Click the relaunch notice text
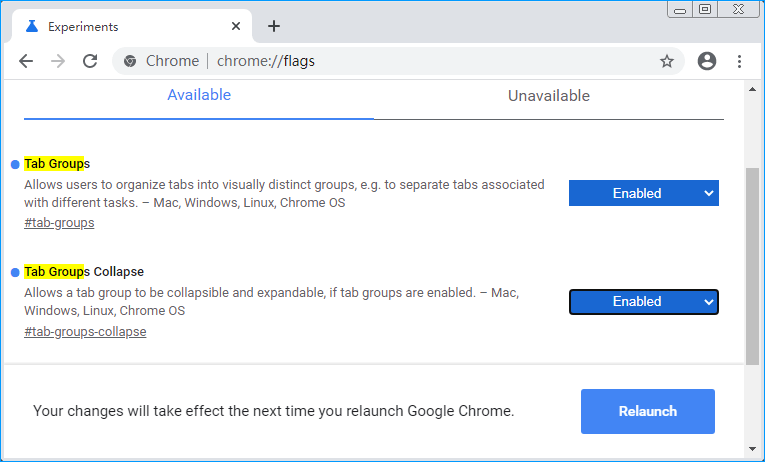Image resolution: width=765 pixels, height=462 pixels. click(x=273, y=411)
